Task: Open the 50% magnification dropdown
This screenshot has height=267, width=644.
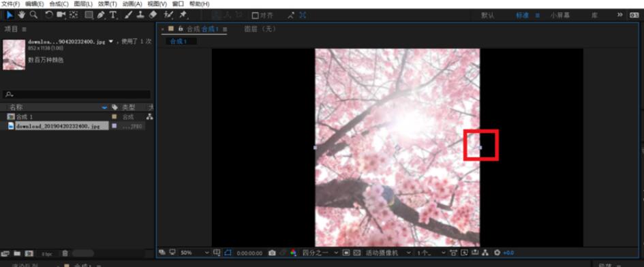Action: 195,253
